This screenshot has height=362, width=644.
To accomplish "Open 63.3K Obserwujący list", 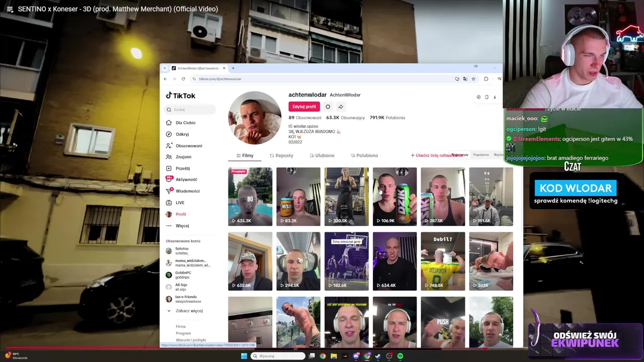I will point(346,118).
